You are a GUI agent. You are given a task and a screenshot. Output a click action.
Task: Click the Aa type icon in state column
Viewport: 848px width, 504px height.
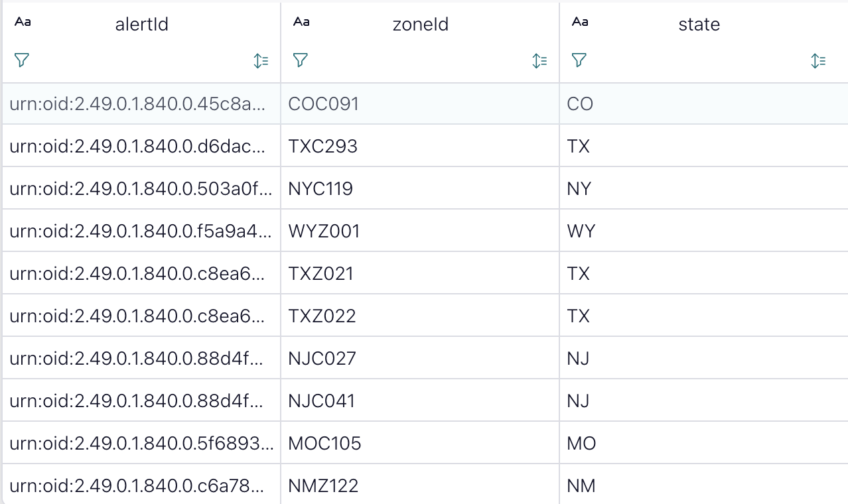(x=579, y=22)
